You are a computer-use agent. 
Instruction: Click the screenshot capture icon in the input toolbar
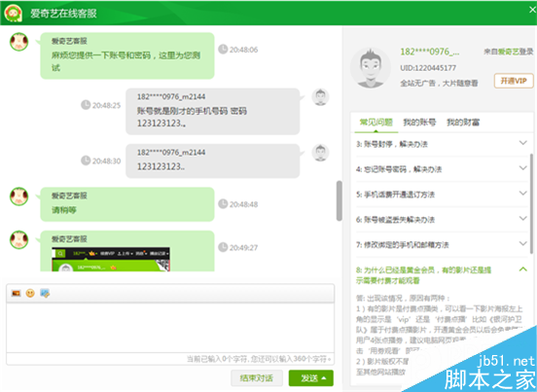[x=45, y=293]
